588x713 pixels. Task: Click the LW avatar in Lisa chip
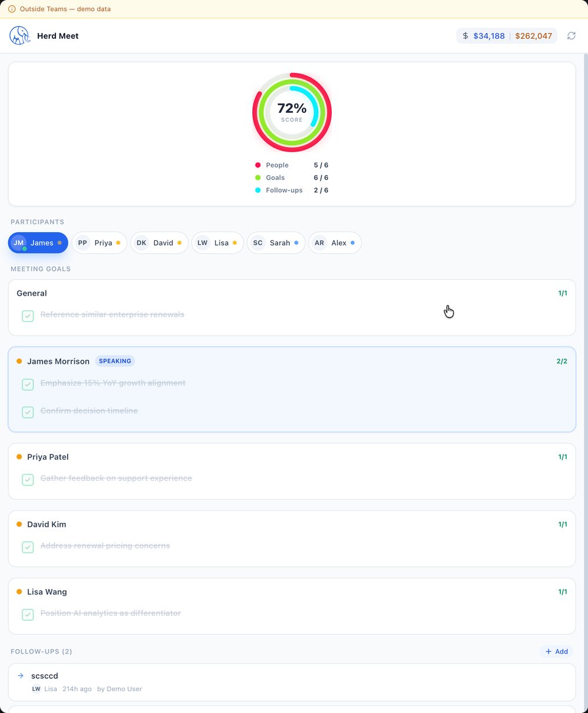point(203,243)
